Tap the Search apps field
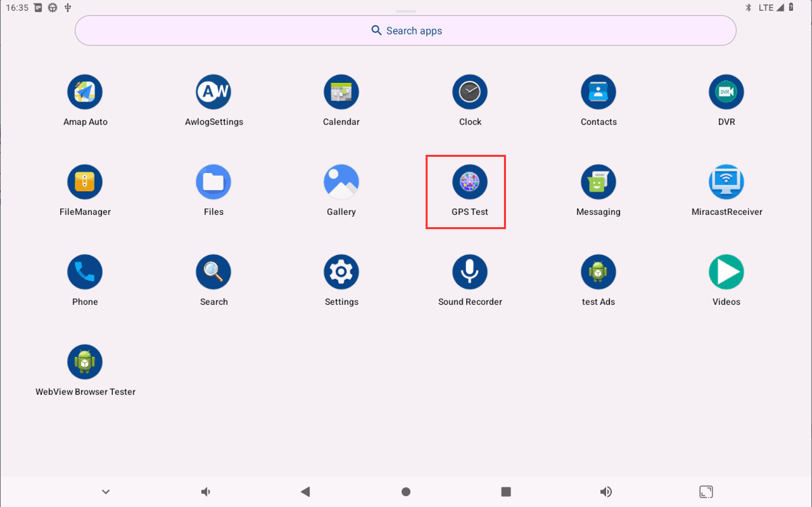The image size is (812, 507). [405, 30]
